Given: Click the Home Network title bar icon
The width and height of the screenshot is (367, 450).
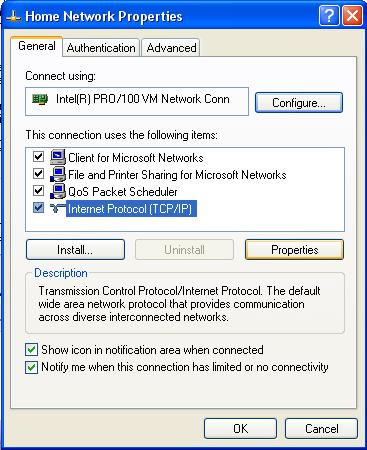Looking at the screenshot, I should (x=14, y=17).
